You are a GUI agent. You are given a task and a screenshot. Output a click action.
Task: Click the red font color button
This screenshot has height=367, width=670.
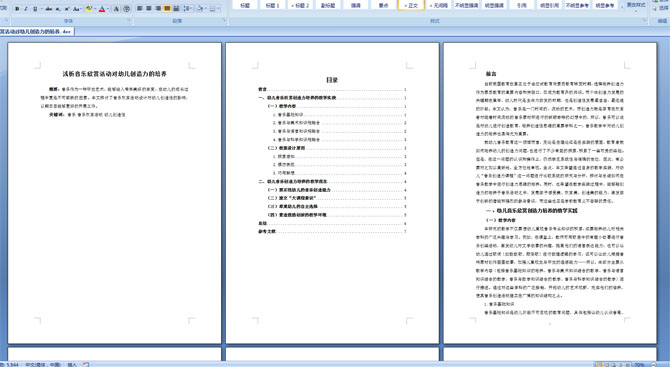point(102,9)
